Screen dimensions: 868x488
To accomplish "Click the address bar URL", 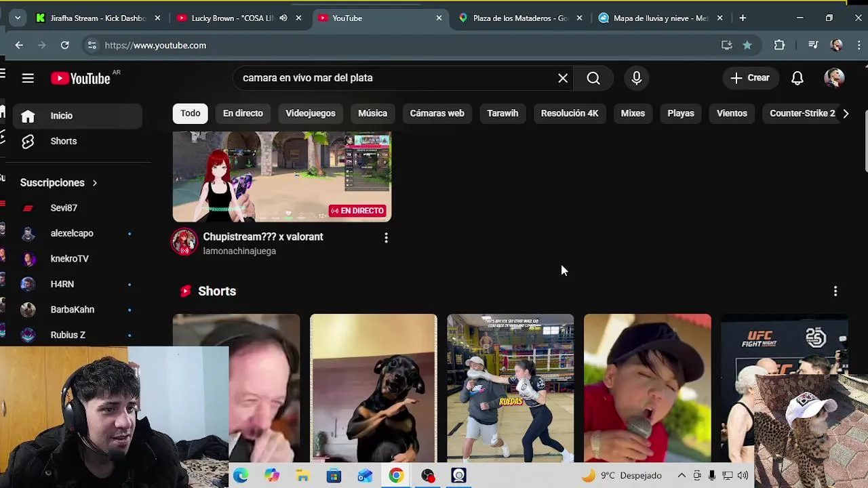I will [155, 45].
